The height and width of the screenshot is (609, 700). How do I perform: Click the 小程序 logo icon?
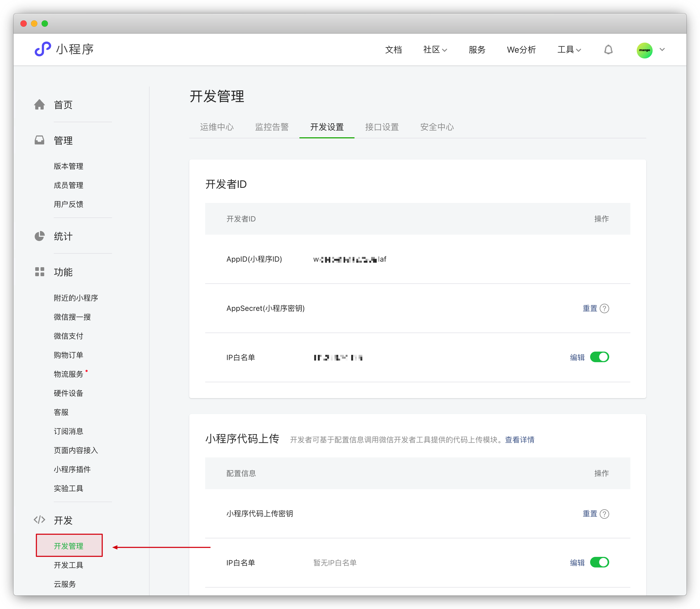43,49
